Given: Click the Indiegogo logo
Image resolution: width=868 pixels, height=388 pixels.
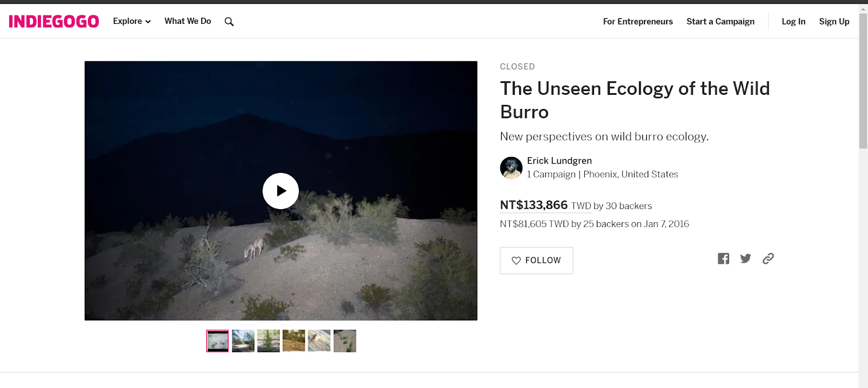Looking at the screenshot, I should tap(54, 22).
